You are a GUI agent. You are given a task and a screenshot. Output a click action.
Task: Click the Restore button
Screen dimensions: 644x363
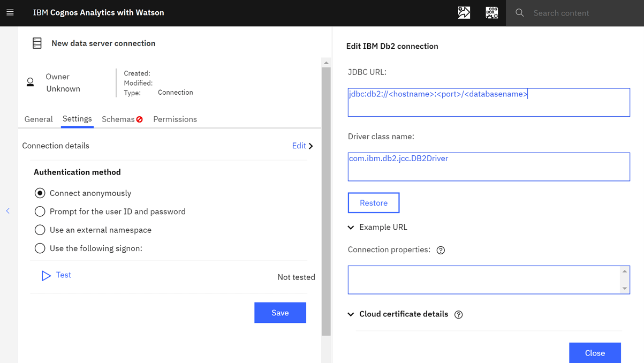pos(374,203)
